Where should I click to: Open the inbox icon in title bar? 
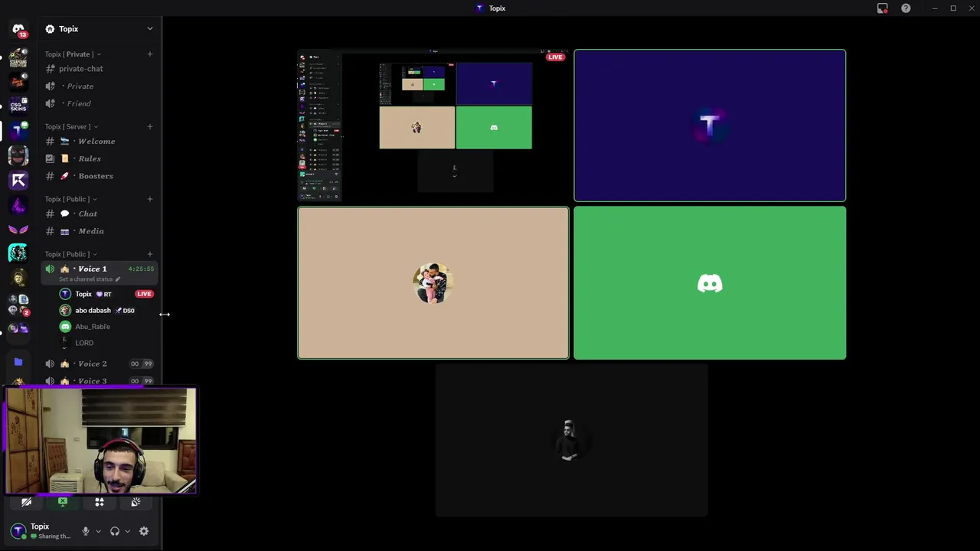pyautogui.click(x=882, y=8)
